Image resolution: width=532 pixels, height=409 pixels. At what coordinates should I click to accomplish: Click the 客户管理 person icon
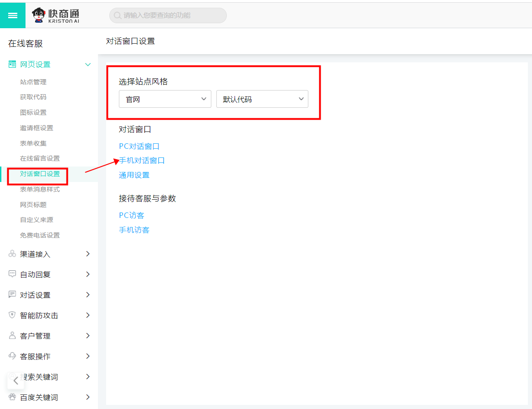click(12, 336)
